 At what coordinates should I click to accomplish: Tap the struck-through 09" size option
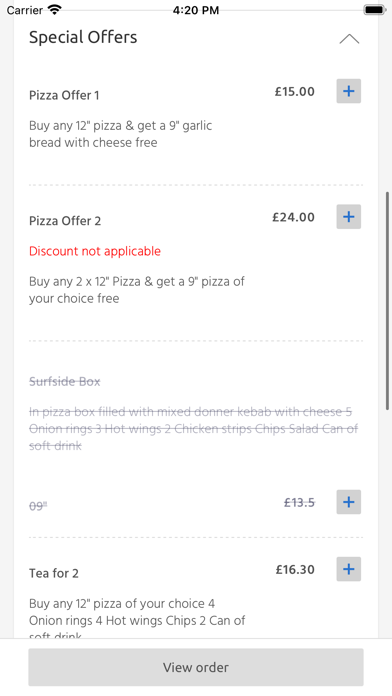(38, 506)
